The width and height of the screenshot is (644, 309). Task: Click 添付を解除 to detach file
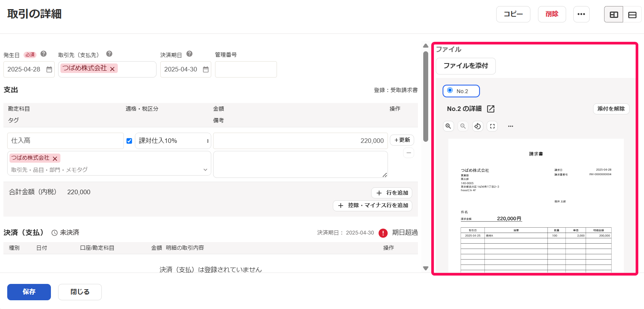pyautogui.click(x=611, y=109)
